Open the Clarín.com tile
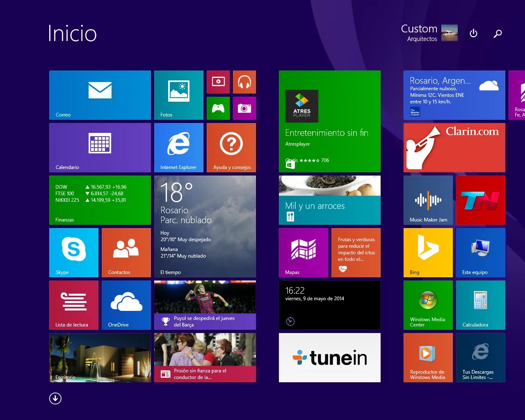This screenshot has height=420, width=525. coord(454,148)
